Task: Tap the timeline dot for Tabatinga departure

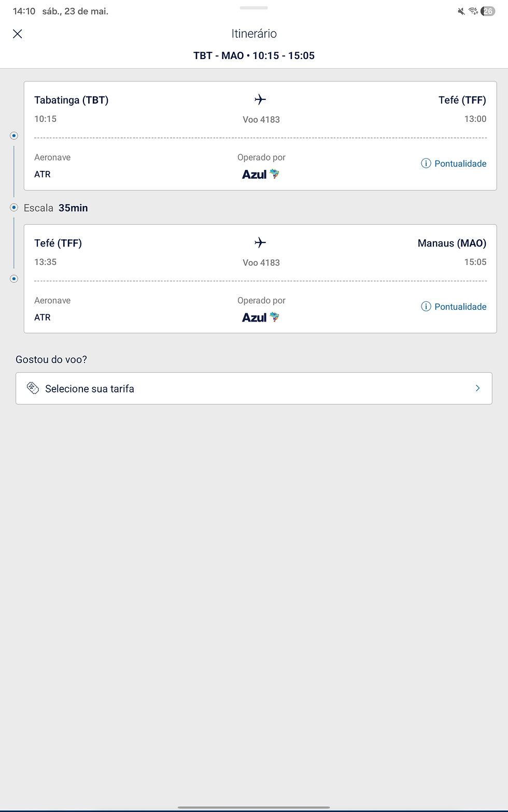Action: (x=14, y=136)
